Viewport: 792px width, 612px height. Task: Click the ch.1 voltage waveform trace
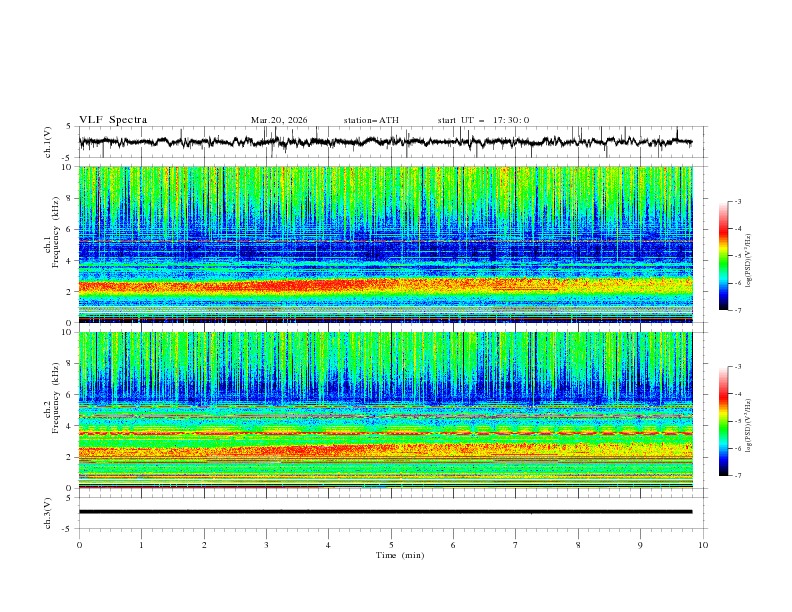click(385, 142)
